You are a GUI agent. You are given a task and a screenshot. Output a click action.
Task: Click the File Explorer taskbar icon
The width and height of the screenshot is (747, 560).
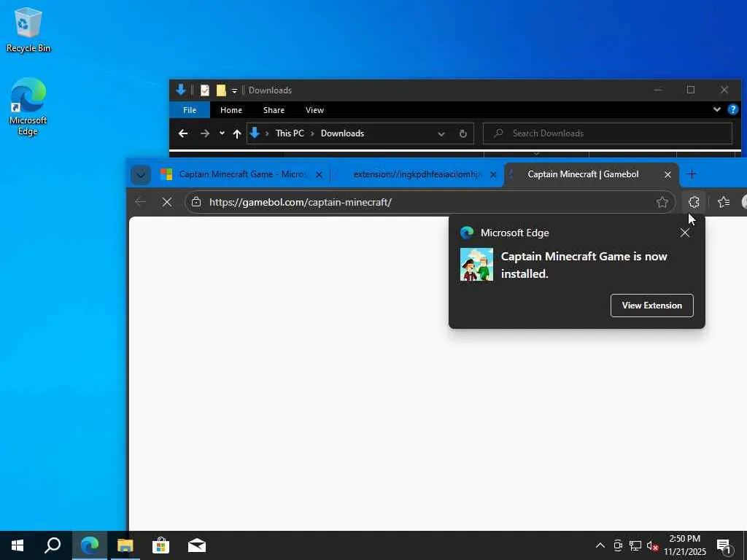click(x=125, y=545)
